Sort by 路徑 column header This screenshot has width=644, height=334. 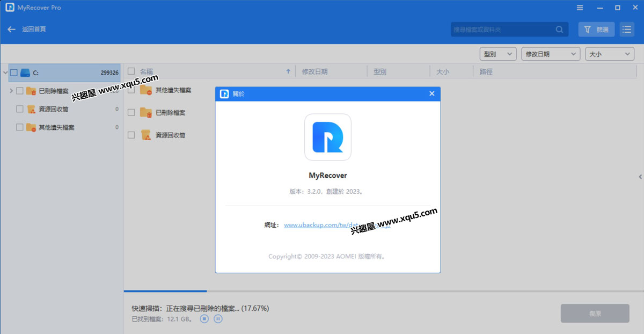[486, 71]
